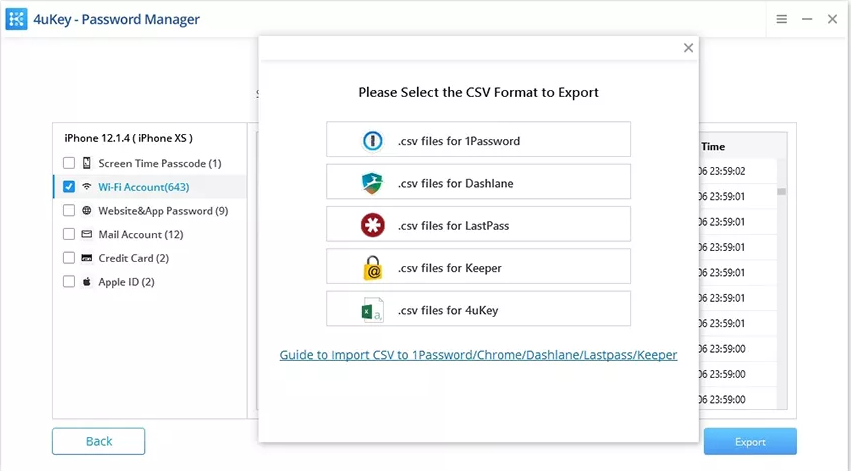Click the Apple logo icon beside Apple ID

(87, 282)
